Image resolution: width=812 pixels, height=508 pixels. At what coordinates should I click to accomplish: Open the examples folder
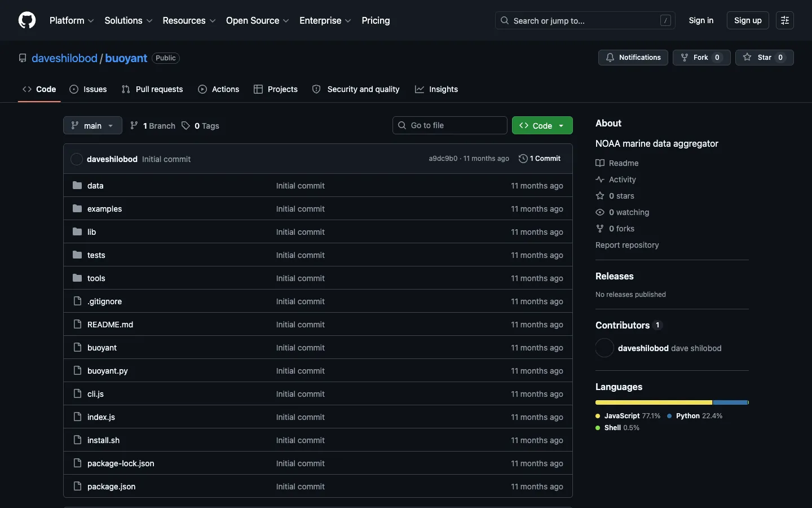(104, 209)
